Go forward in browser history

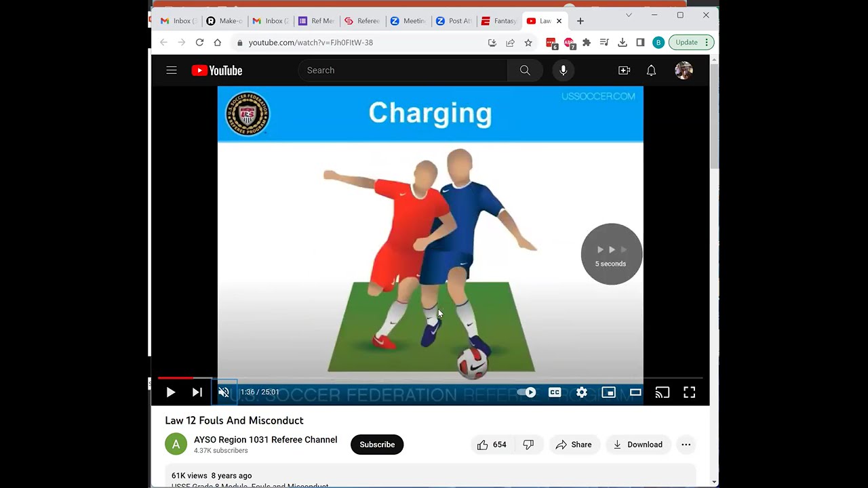tap(181, 43)
